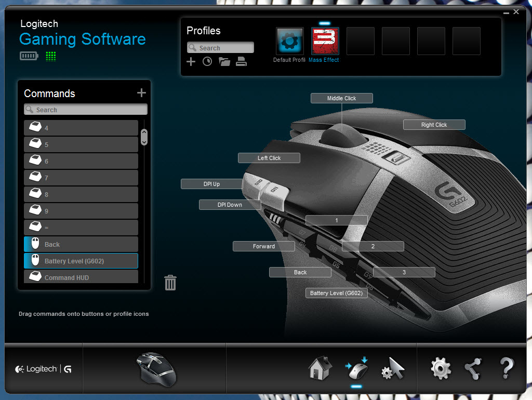The image size is (532, 400).
Task: Click the first empty profile slot
Action: click(361, 41)
